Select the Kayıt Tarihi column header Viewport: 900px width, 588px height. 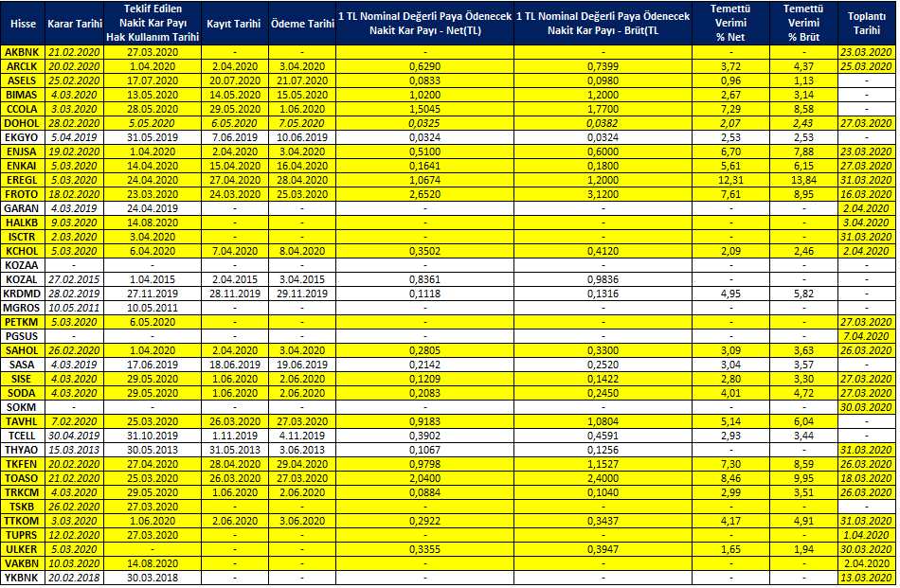tap(234, 24)
